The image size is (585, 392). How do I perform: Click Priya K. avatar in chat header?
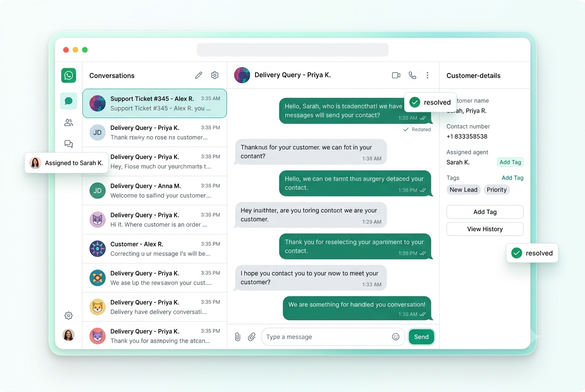point(242,75)
